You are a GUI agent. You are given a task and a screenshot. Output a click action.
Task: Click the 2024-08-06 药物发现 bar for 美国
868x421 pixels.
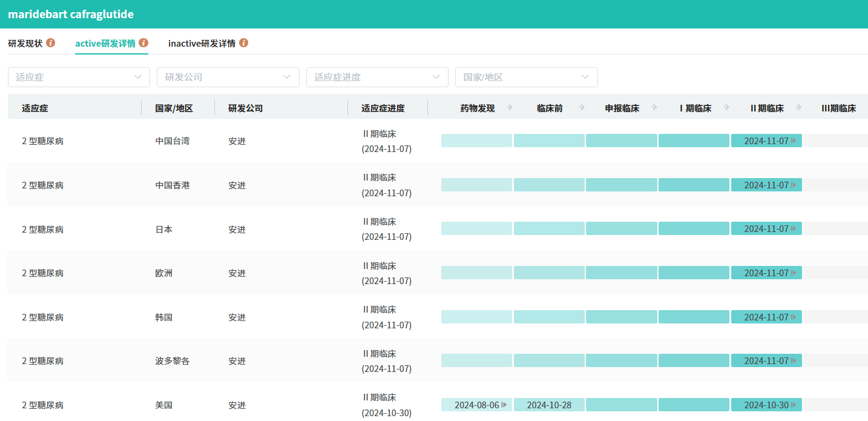pyautogui.click(x=476, y=405)
